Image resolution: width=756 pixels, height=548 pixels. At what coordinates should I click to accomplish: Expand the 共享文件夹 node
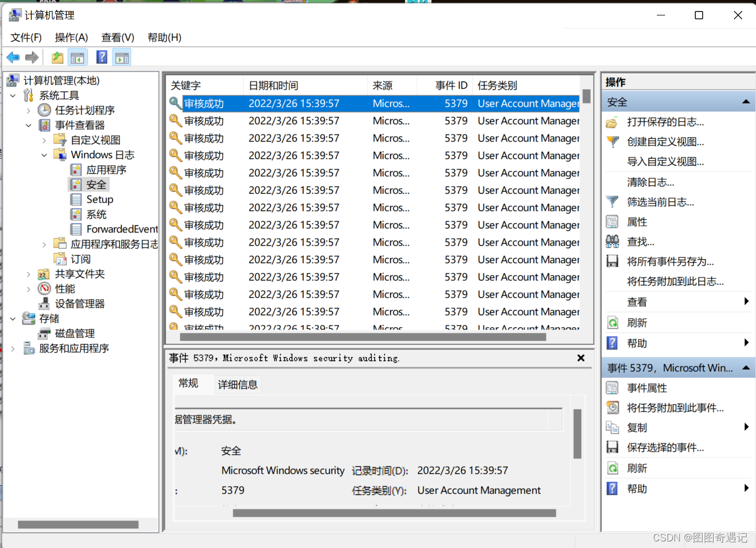pos(29,274)
